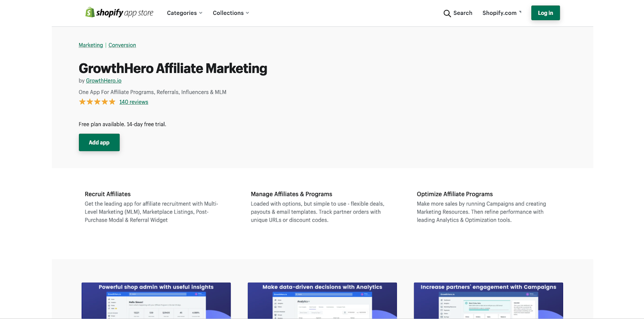Open the Conversion breadcrumb link

click(x=122, y=45)
